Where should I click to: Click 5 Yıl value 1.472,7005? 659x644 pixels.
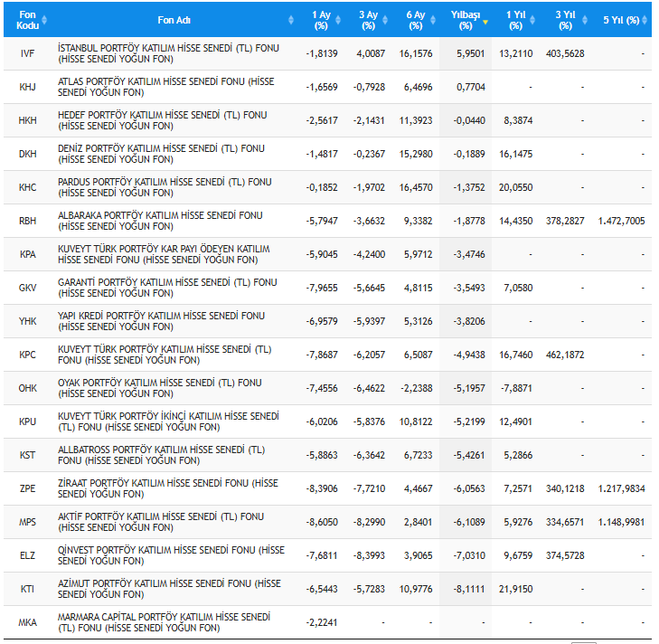tap(621, 221)
